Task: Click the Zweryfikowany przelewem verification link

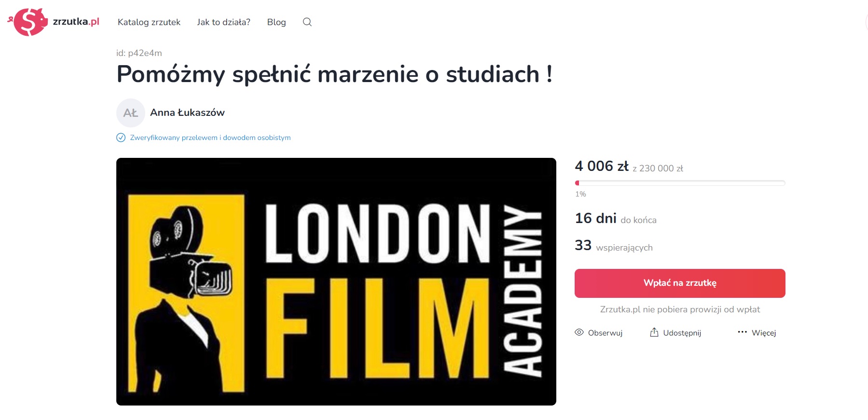Action: [210, 138]
